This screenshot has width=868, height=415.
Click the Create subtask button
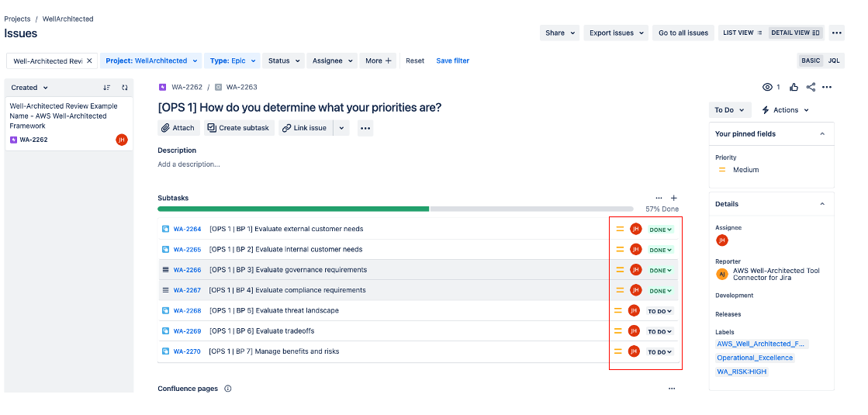click(x=239, y=128)
